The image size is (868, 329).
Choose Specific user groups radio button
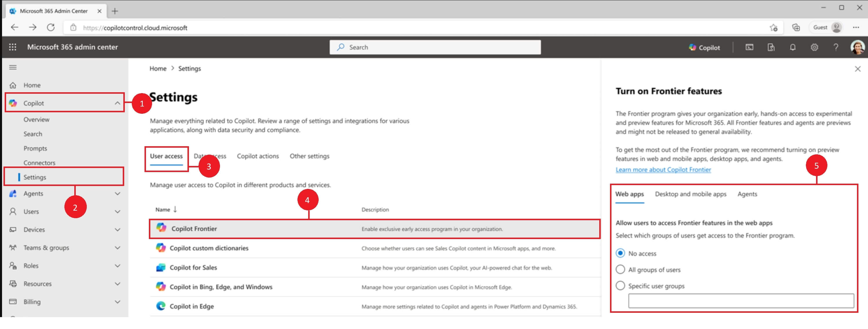click(x=620, y=286)
